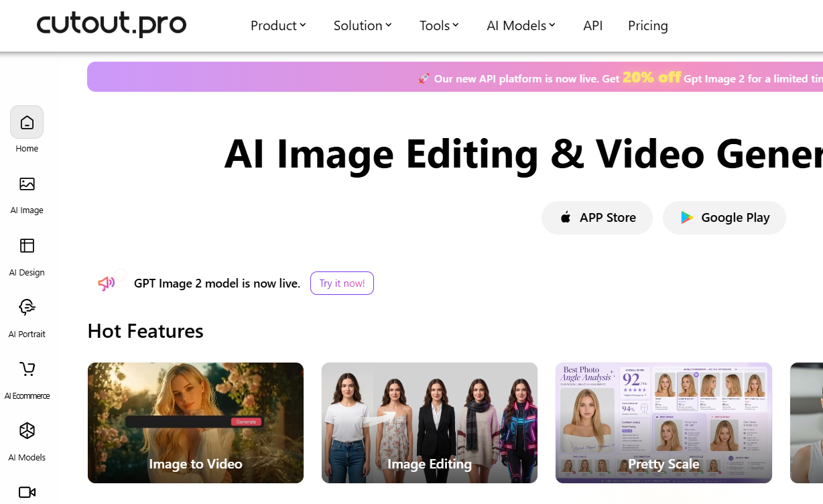The height and width of the screenshot is (504, 823).
Task: Open the Image Editing feature card
Action: (430, 423)
